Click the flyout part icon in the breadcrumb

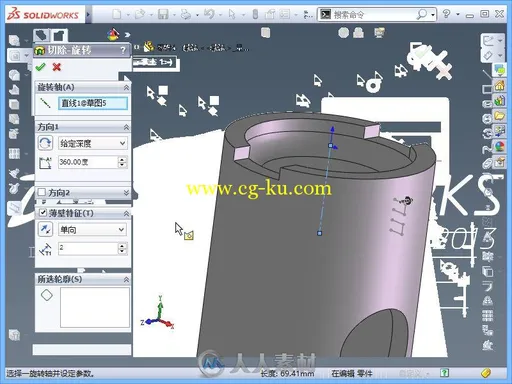(x=148, y=47)
